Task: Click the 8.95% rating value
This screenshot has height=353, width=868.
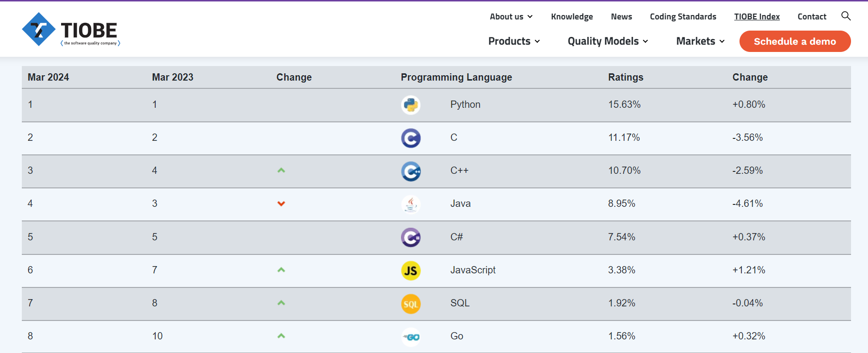Action: [x=622, y=203]
